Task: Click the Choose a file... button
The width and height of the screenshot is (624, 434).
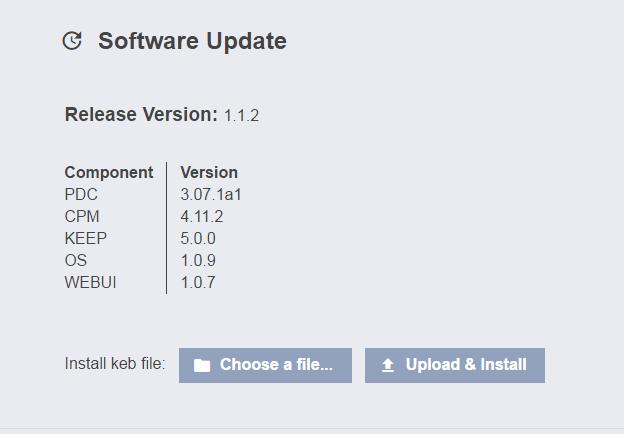Action: [265, 365]
